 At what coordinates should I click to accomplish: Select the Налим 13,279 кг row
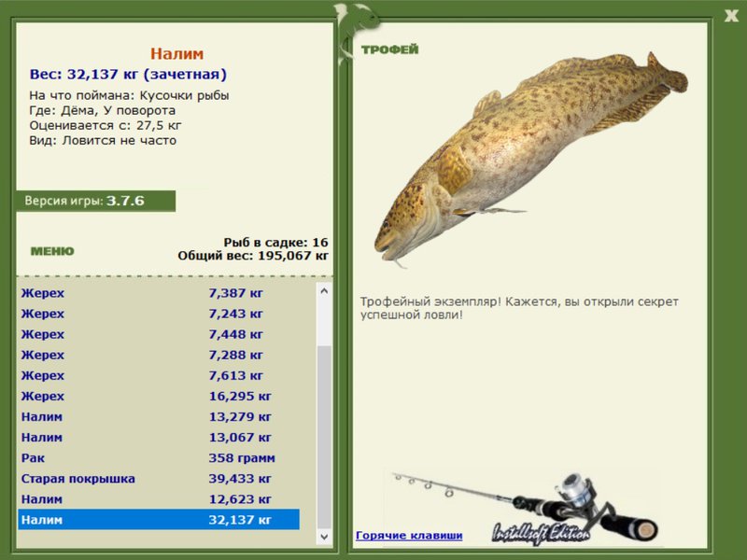click(159, 416)
